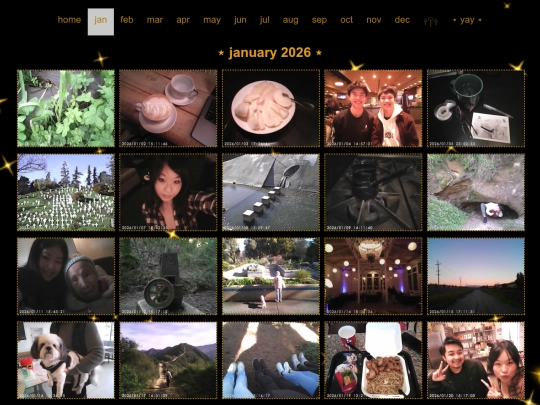540x405 pixels.
Task: View the takeout noodles container photo
Action: [373, 360]
